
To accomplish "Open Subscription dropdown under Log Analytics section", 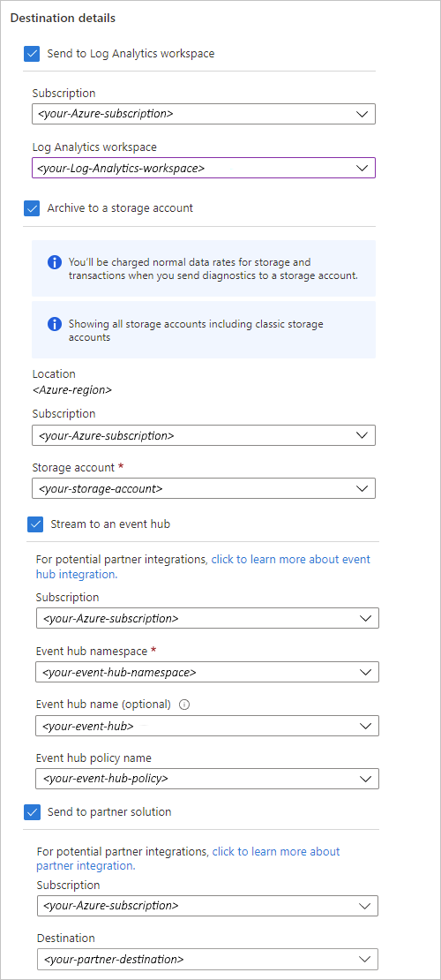I will tap(204, 114).
